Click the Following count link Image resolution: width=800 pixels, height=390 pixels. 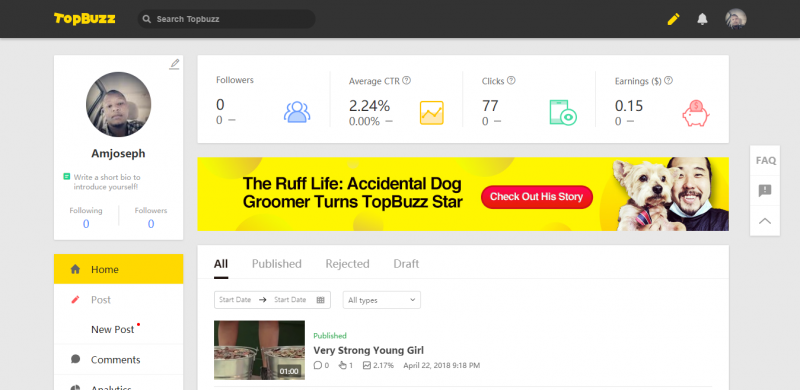tap(86, 224)
